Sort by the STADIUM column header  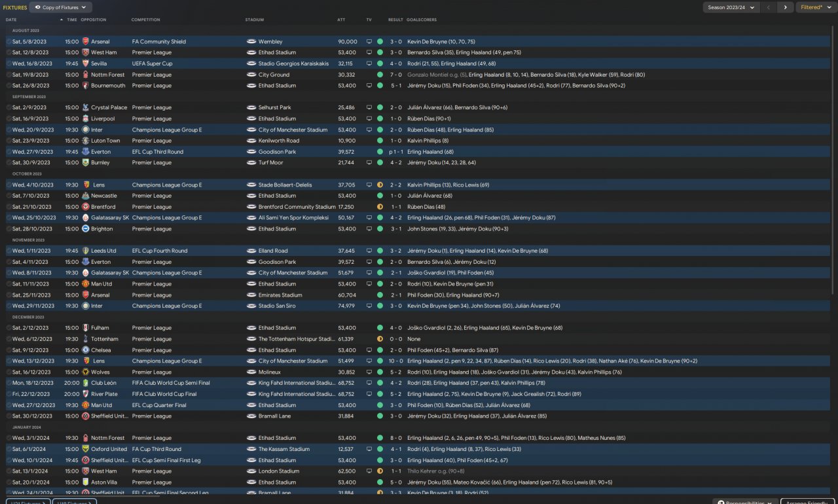(x=255, y=20)
